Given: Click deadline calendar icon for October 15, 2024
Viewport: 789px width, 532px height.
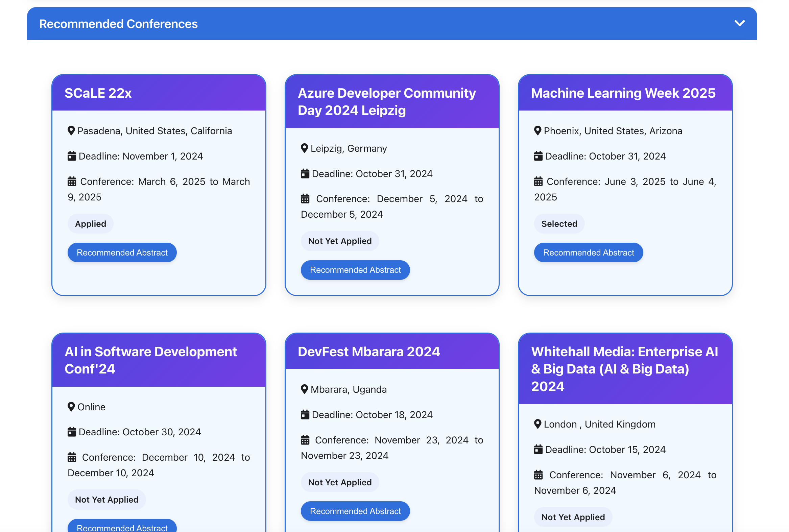Looking at the screenshot, I should pyautogui.click(x=538, y=450).
